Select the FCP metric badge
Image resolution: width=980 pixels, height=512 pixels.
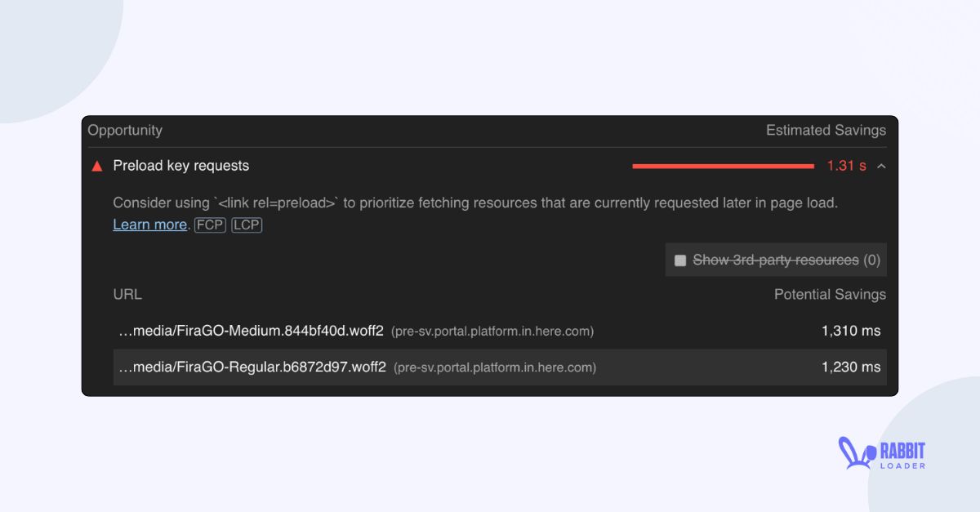[210, 225]
